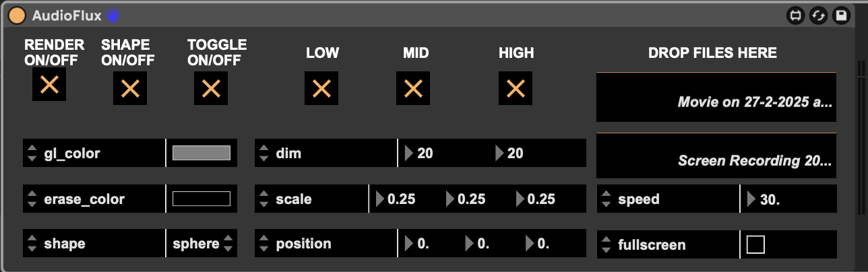Toggle RENDER ON/OFF switch

click(49, 85)
